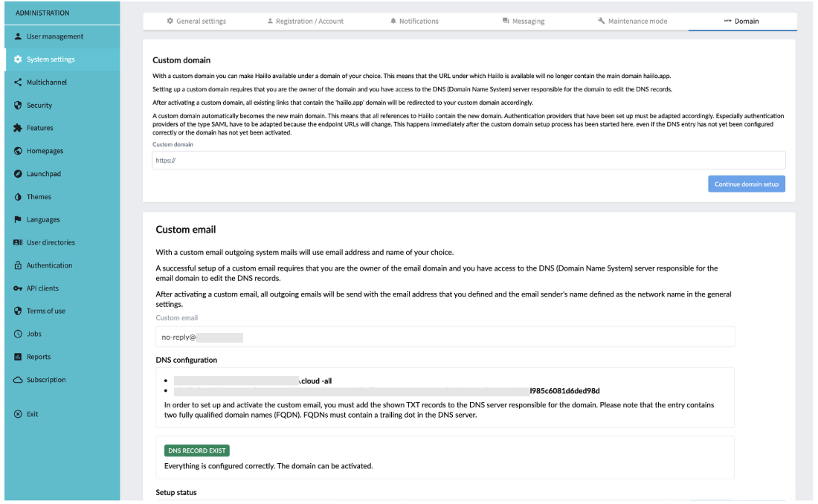Click the API clients key icon
The width and height of the screenshot is (818, 504).
[x=18, y=288]
